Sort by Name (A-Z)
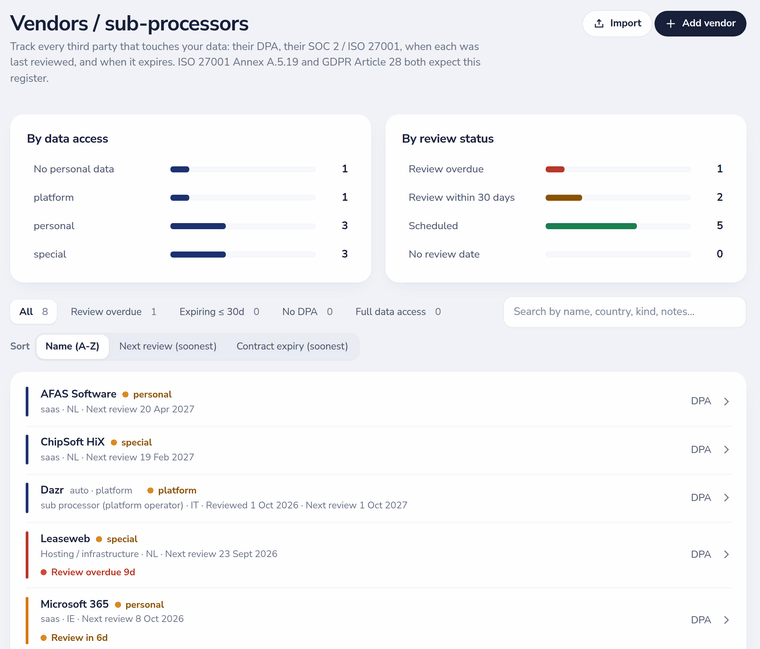 click(72, 347)
